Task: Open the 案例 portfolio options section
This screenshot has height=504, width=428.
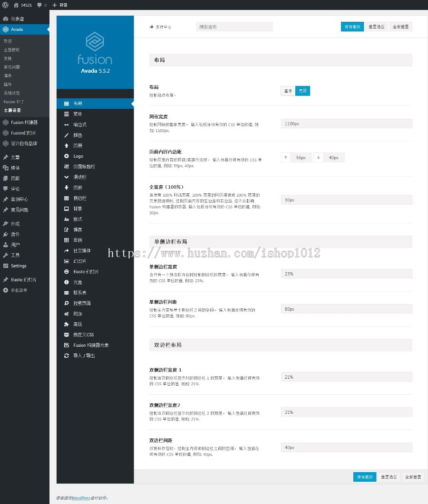Action: [x=95, y=240]
